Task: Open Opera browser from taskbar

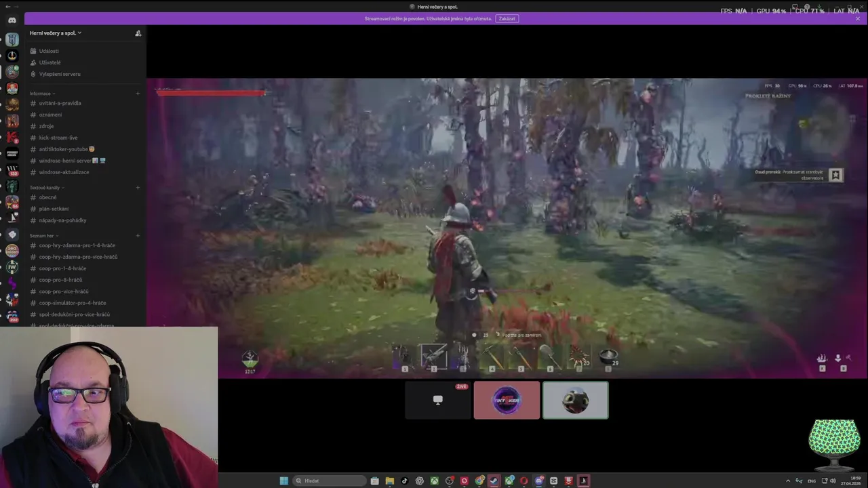Action: pos(524,481)
